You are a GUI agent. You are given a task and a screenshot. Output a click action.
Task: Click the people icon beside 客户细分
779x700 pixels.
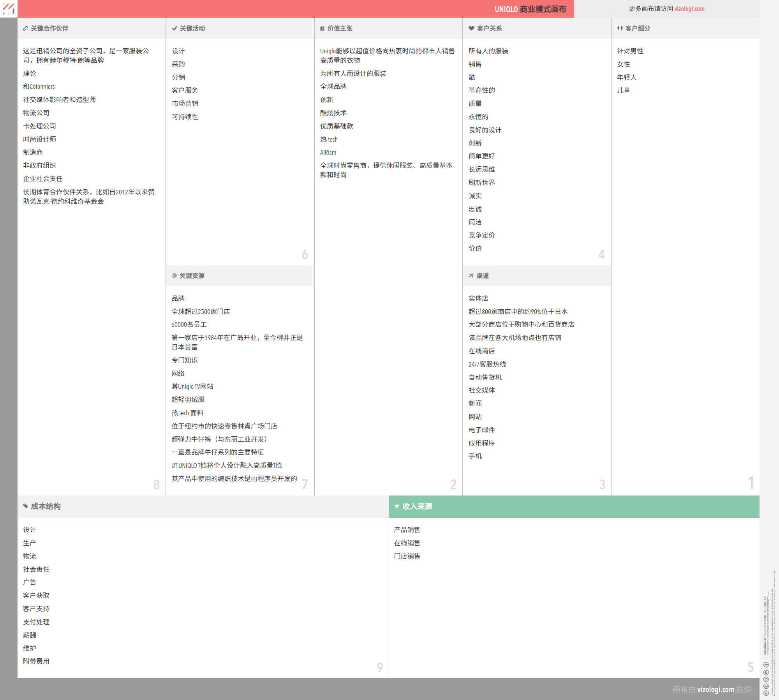[x=620, y=28]
